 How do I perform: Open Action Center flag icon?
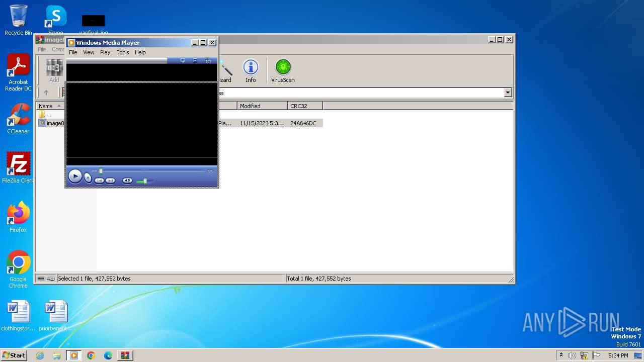click(596, 355)
